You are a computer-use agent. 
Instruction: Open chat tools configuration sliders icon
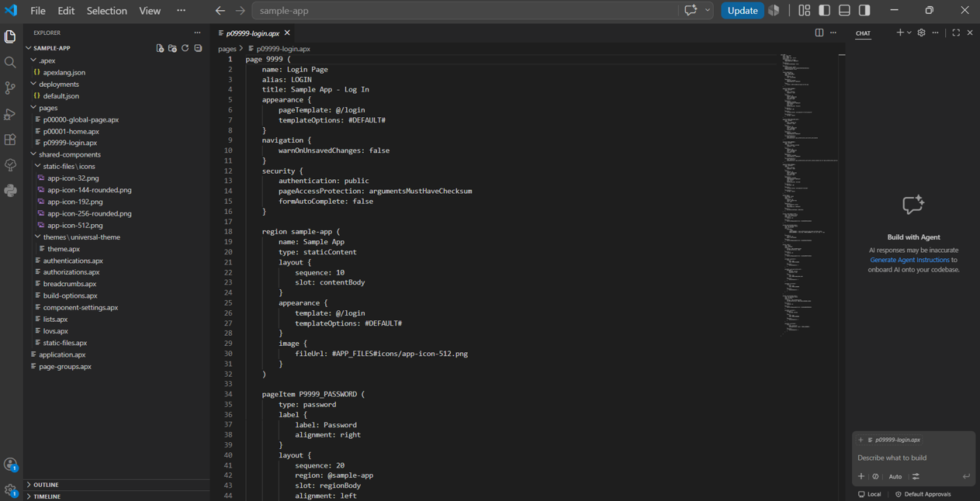coord(916,476)
